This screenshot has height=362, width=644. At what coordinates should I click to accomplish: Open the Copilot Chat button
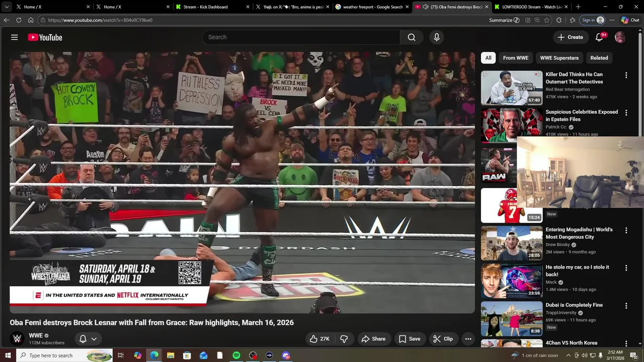(x=630, y=20)
